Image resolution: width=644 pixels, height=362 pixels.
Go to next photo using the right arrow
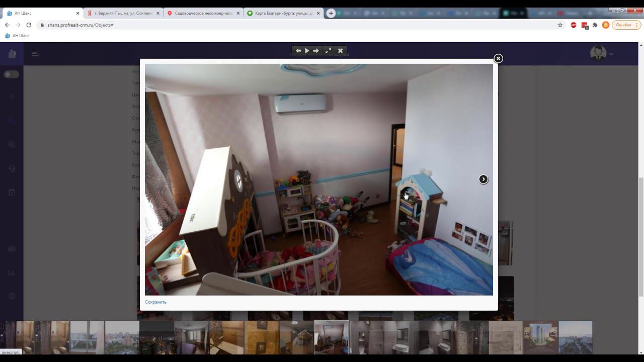point(484,179)
